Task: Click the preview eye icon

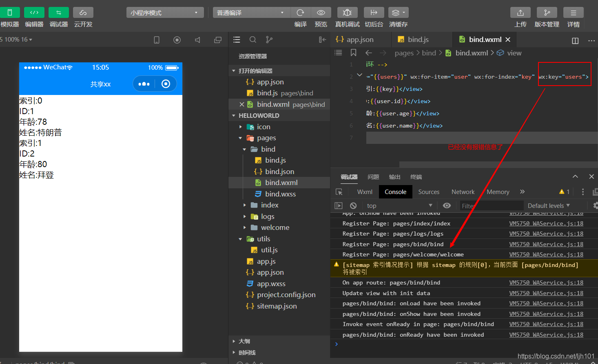Action: 321,13
